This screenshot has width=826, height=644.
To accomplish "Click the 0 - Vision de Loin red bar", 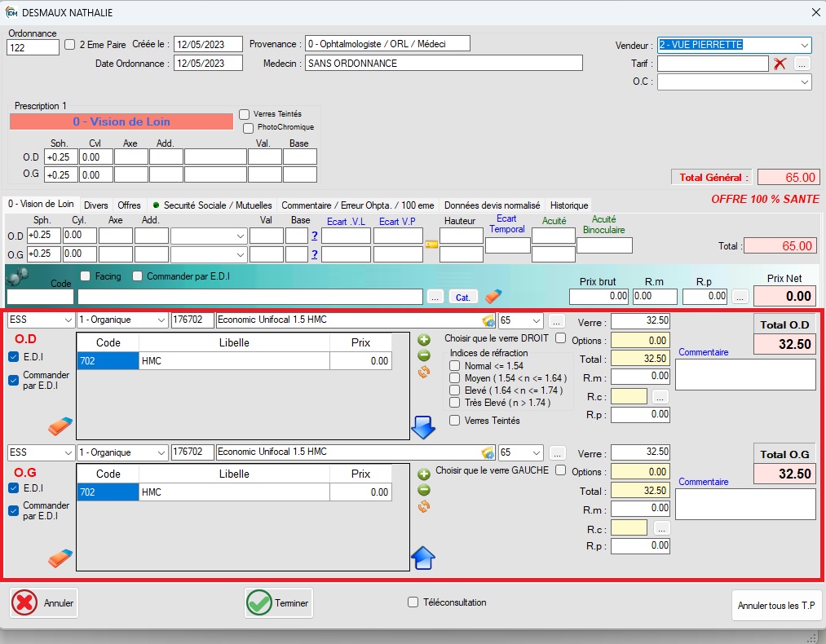I will click(121, 121).
